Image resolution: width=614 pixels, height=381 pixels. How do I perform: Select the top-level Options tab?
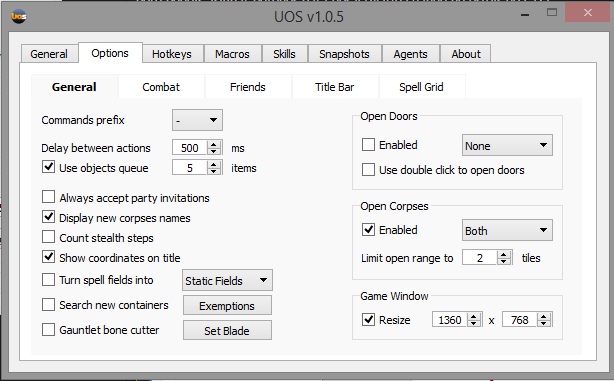tap(110, 53)
